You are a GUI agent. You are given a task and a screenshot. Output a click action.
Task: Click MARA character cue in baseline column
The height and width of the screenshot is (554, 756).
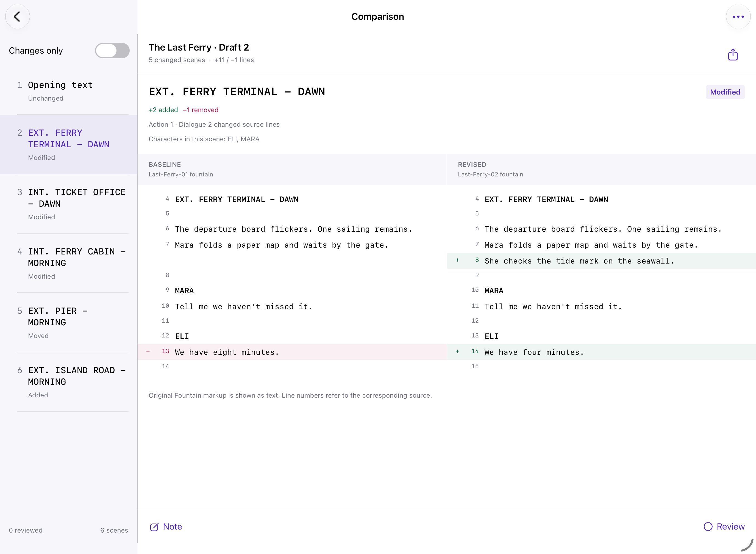pos(184,290)
